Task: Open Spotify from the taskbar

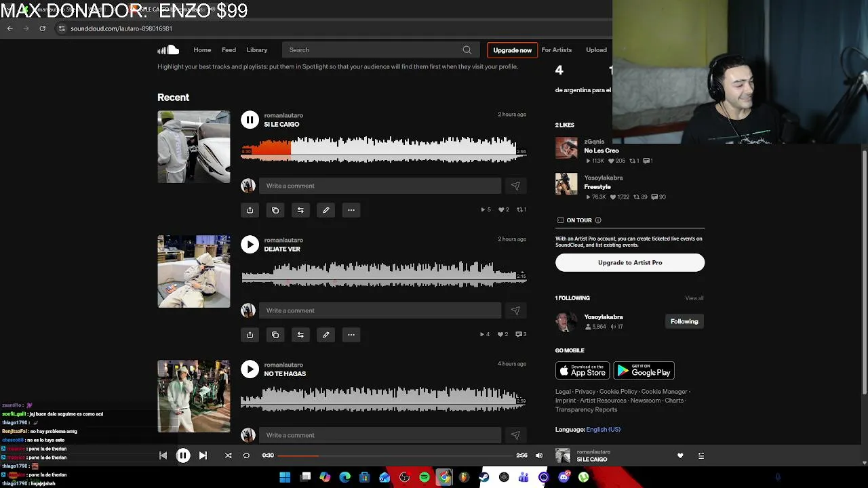Action: pyautogui.click(x=425, y=477)
